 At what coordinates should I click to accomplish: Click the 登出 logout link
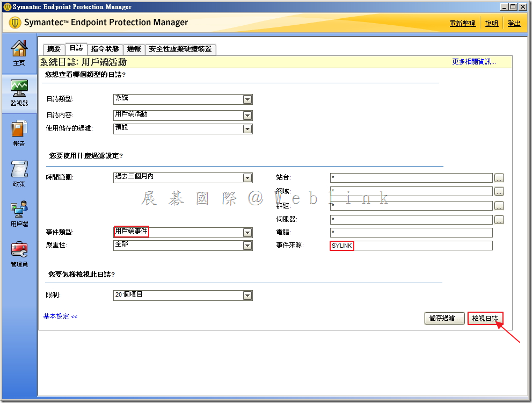coord(514,24)
